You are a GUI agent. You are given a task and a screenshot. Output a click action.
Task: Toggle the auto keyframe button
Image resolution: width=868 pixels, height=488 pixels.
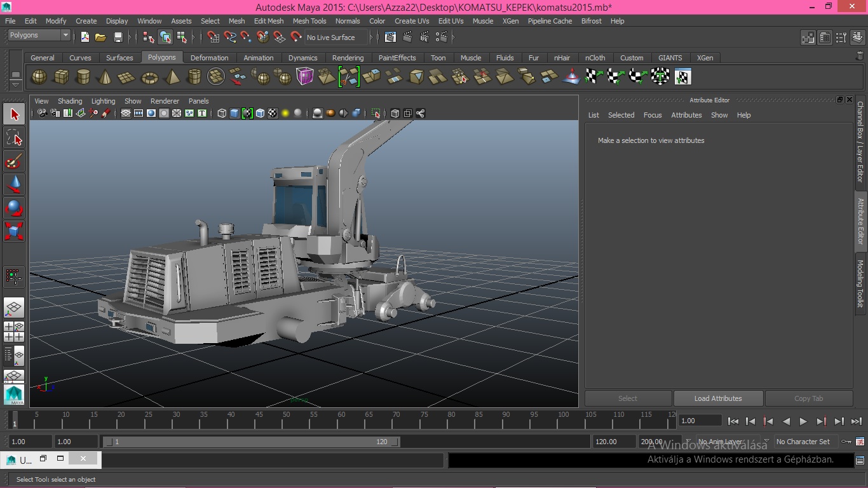click(846, 441)
